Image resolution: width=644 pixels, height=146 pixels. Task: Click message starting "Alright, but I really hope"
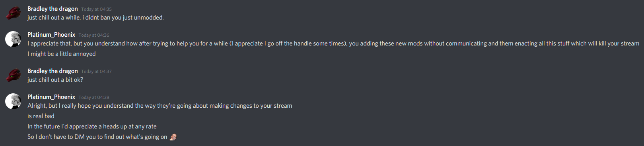pyautogui.click(x=160, y=106)
